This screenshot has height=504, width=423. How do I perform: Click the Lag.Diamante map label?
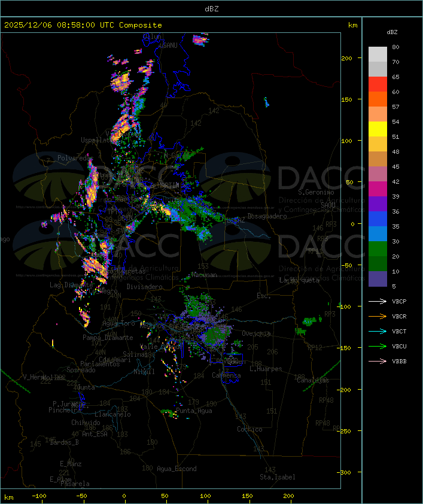pos(71,285)
